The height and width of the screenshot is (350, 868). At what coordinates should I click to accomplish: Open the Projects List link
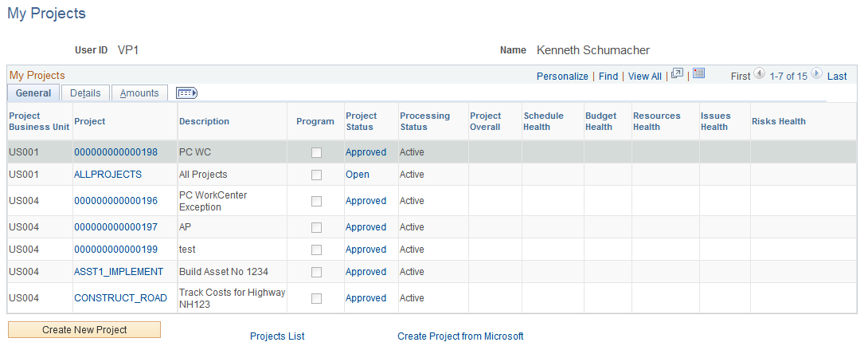tap(277, 336)
